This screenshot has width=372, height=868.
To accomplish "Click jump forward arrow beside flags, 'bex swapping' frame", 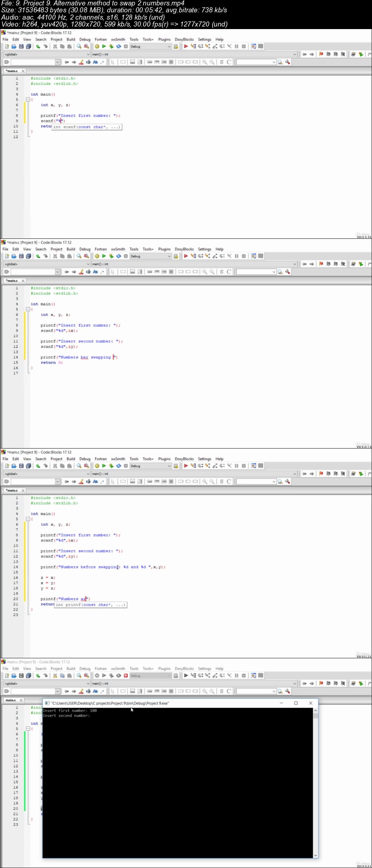I will 312,264.
